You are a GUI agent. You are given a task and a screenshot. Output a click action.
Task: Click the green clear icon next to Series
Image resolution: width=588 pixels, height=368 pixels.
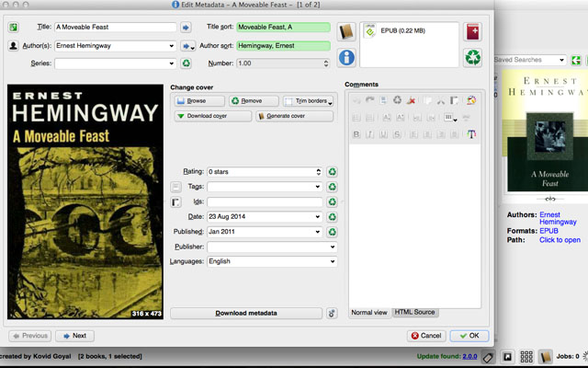186,63
